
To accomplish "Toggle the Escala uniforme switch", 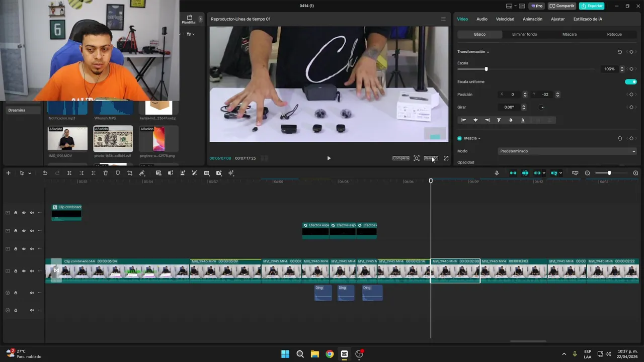I will click(631, 81).
